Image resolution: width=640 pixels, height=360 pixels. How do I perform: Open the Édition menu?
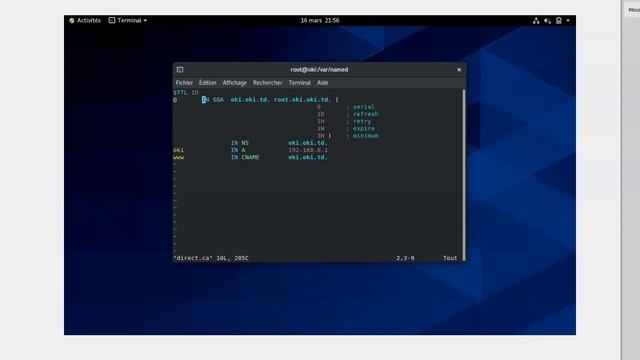[207, 83]
